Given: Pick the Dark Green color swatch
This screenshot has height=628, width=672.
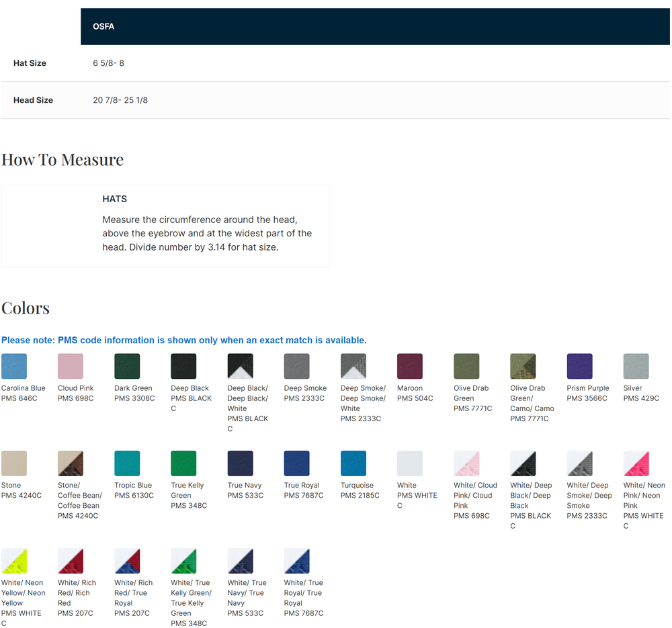Looking at the screenshot, I should (x=127, y=367).
